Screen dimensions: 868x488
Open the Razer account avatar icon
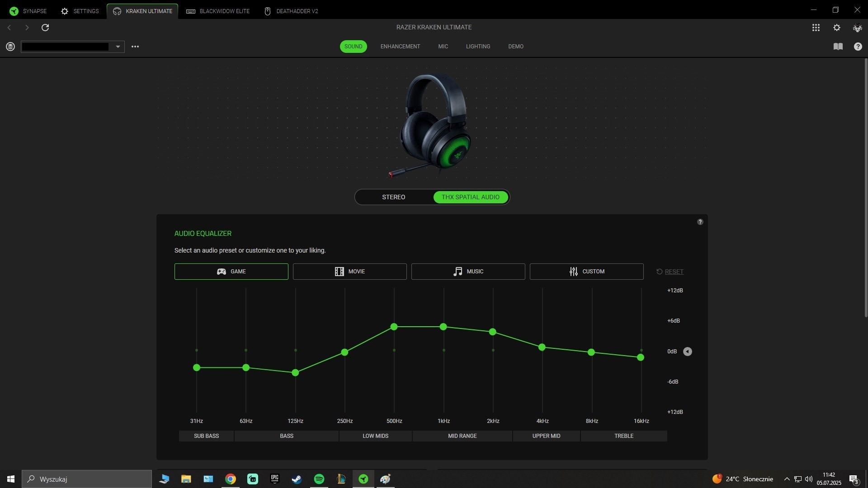point(858,28)
